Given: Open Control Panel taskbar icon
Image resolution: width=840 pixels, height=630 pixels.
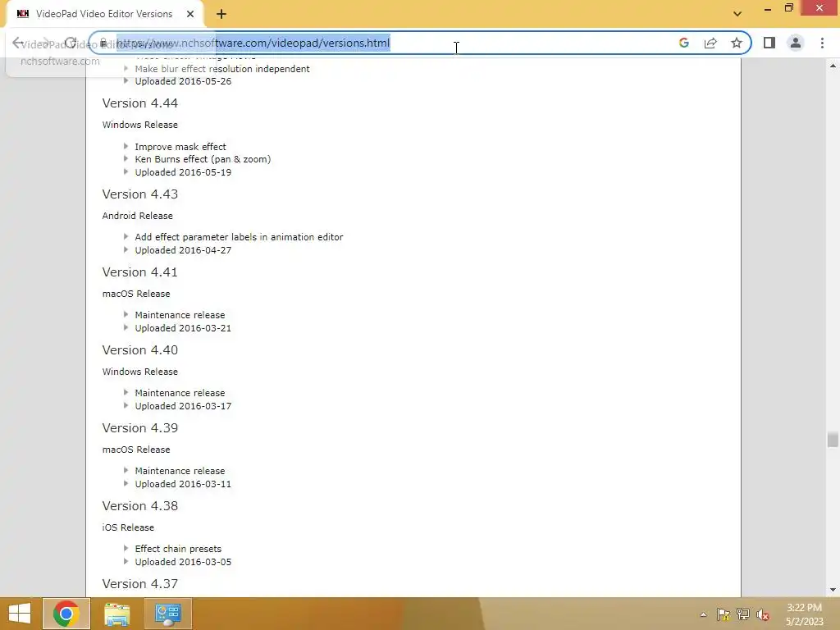Looking at the screenshot, I should pyautogui.click(x=167, y=614).
